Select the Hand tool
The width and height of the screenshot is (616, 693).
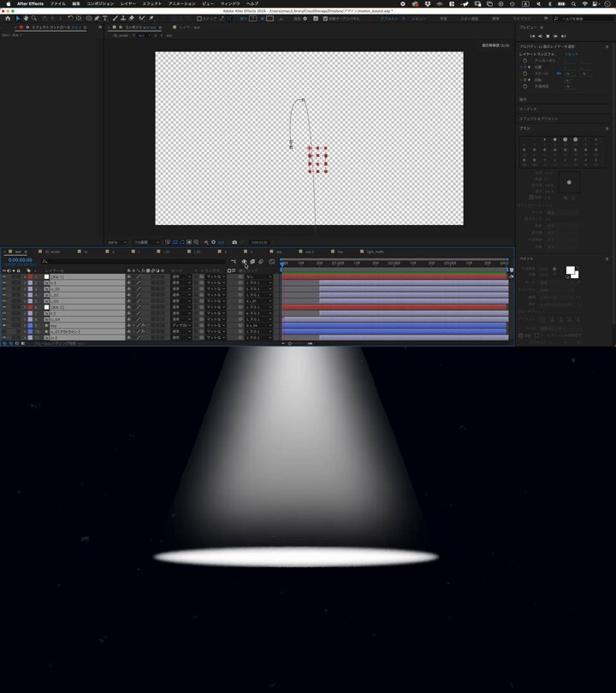click(x=26, y=18)
